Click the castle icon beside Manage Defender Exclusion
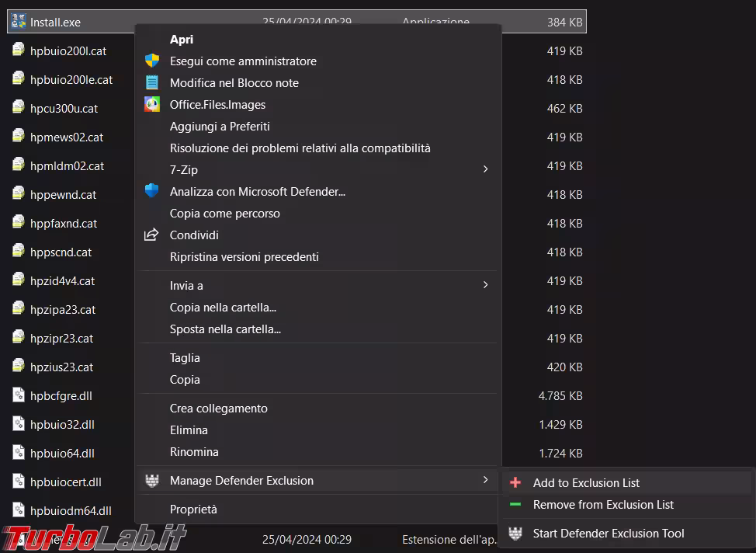The width and height of the screenshot is (756, 553). point(152,481)
